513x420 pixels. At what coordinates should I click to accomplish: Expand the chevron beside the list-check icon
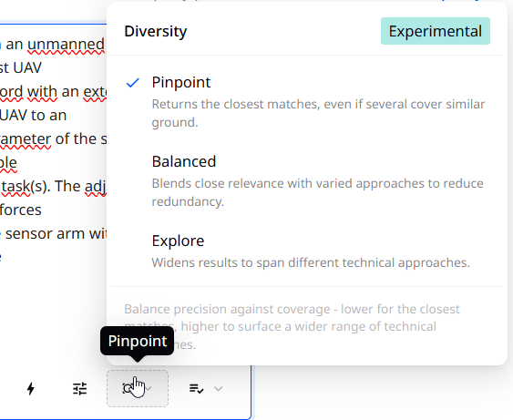point(218,389)
